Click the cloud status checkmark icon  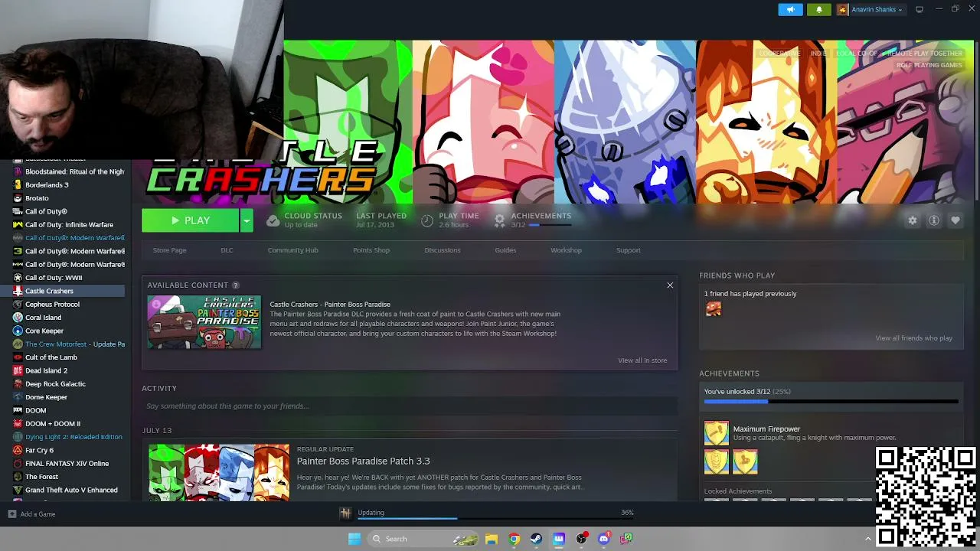[273, 220]
